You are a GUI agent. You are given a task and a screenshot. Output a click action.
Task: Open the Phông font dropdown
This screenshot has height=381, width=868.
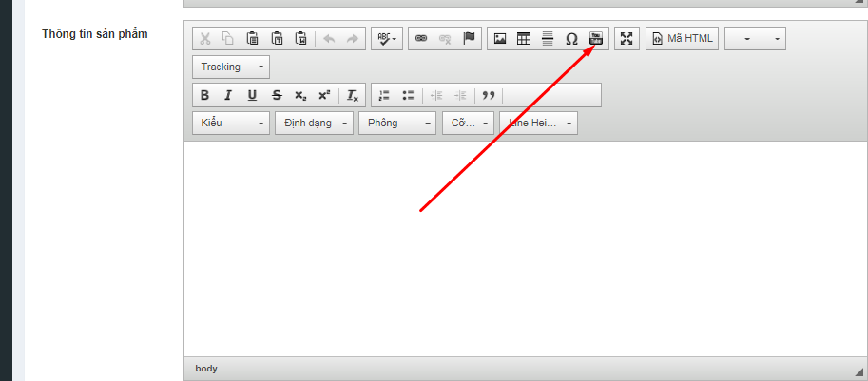396,124
